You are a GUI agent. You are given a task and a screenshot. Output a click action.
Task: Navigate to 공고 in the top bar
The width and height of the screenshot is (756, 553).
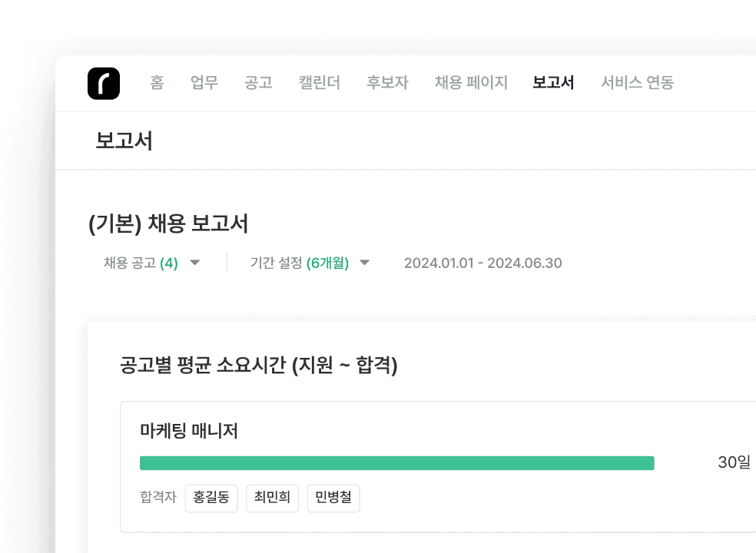(258, 83)
